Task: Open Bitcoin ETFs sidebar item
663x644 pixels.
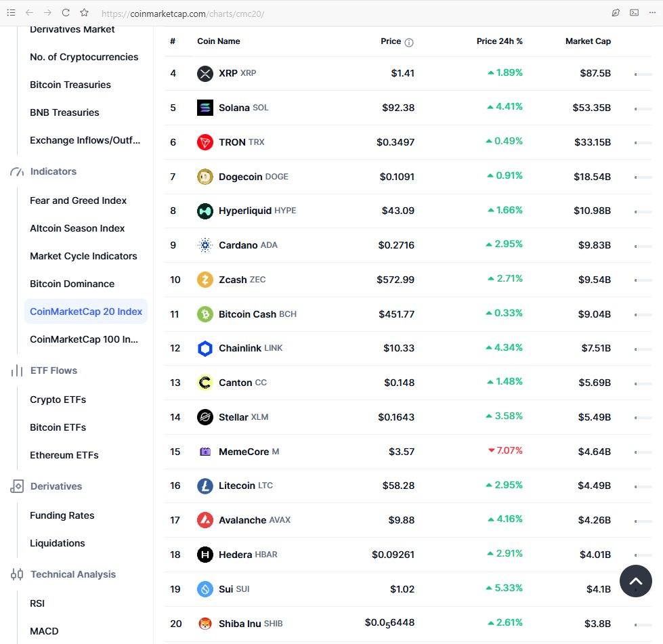Action: [x=58, y=427]
